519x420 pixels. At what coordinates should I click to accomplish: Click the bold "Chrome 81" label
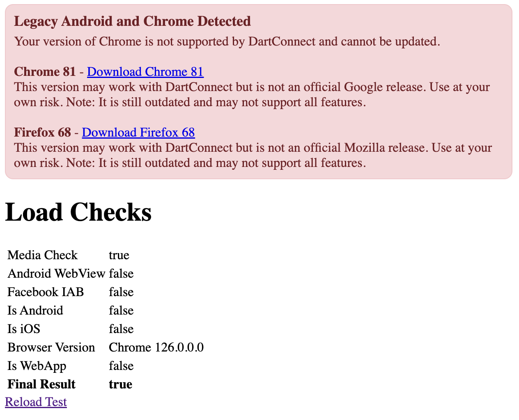(45, 72)
